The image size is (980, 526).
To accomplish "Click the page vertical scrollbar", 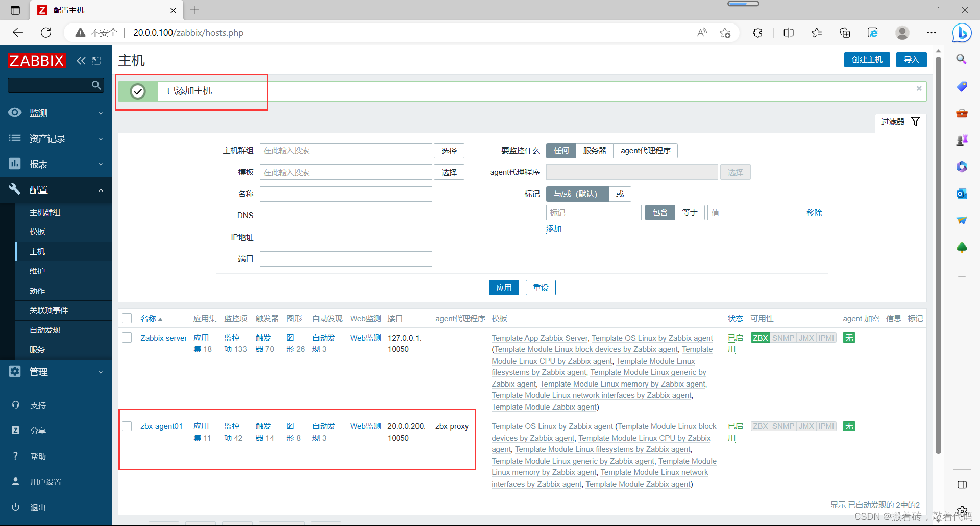I will (x=938, y=255).
